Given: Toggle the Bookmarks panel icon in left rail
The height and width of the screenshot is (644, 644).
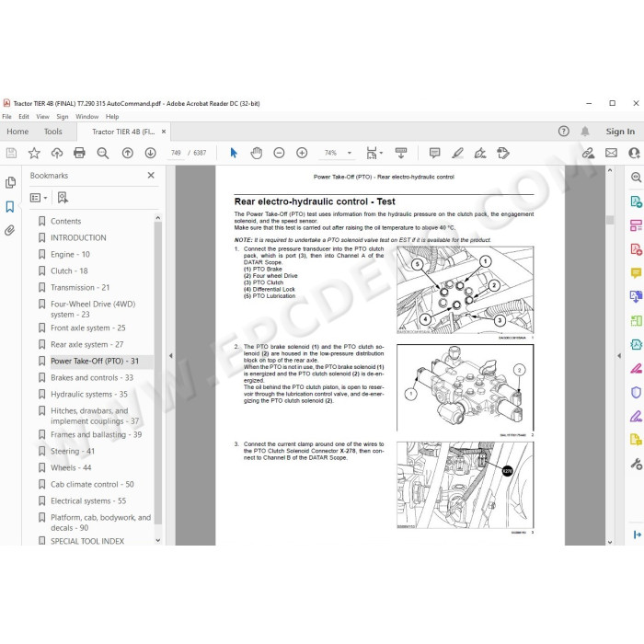Looking at the screenshot, I should click(x=10, y=207).
